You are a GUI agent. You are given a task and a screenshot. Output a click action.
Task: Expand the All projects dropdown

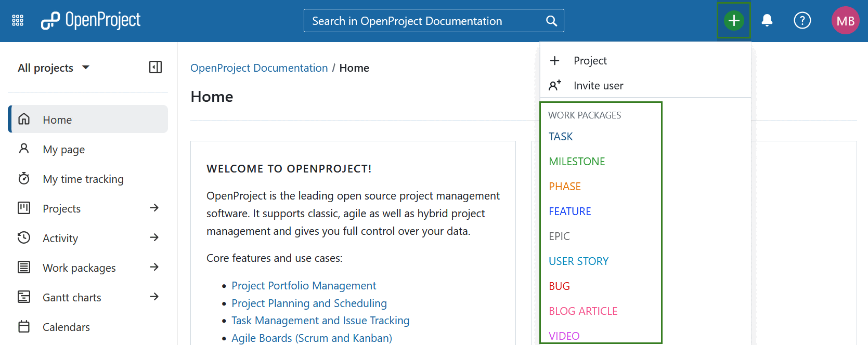point(54,68)
